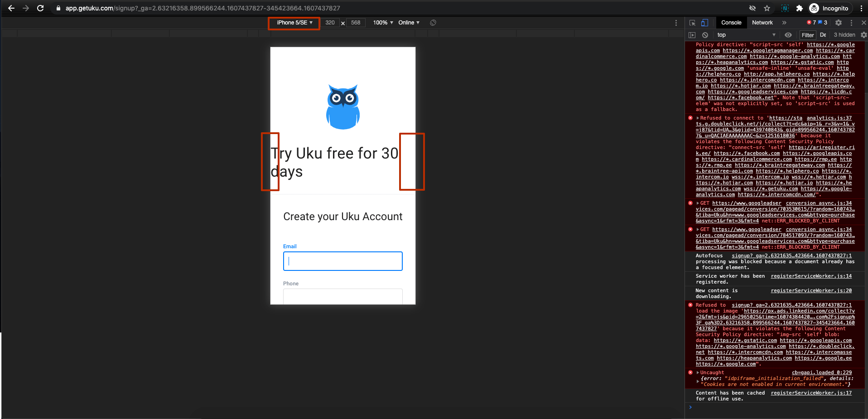Open device toolbar more options menu
Viewport: 868px width, 419px height.
point(676,23)
